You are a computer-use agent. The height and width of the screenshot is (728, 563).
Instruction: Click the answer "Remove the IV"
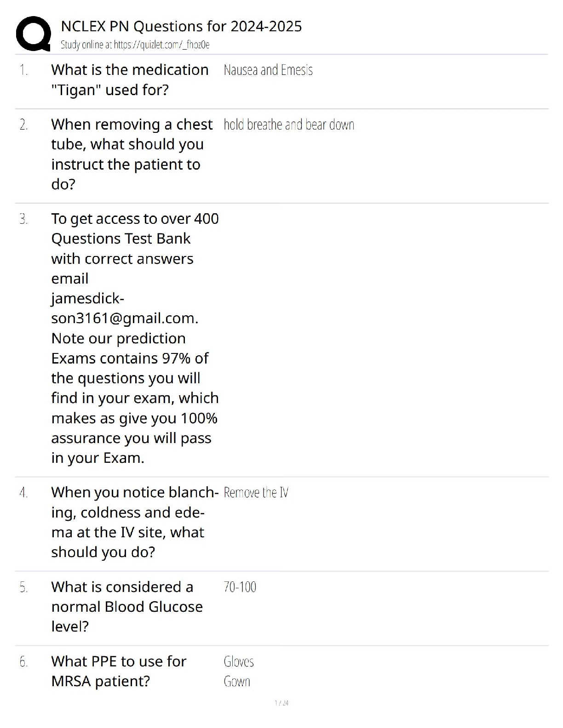click(256, 493)
